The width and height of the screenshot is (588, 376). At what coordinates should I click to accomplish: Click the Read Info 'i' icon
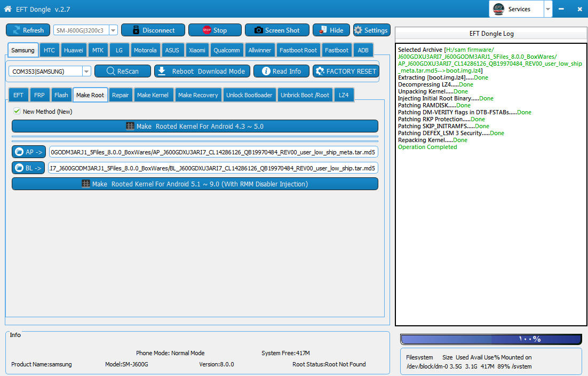coord(266,71)
